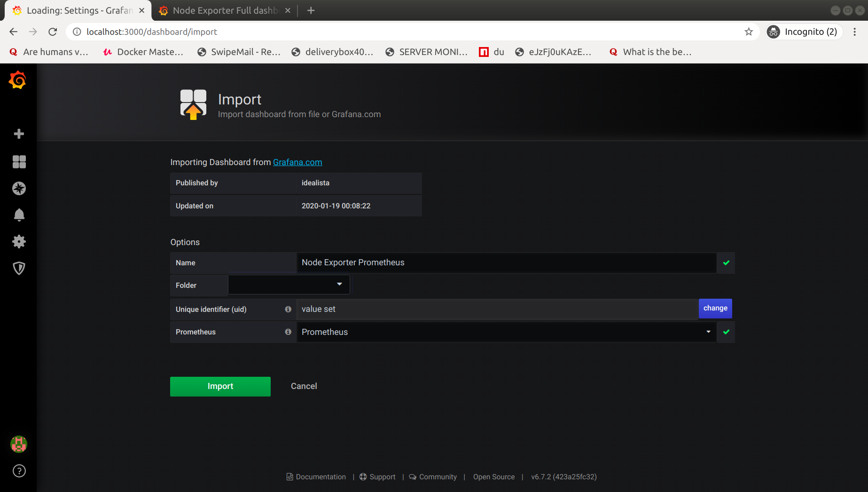Close the Loading: Settings - Grafana tab
Viewport: 868px width, 492px height.
pyautogui.click(x=142, y=10)
